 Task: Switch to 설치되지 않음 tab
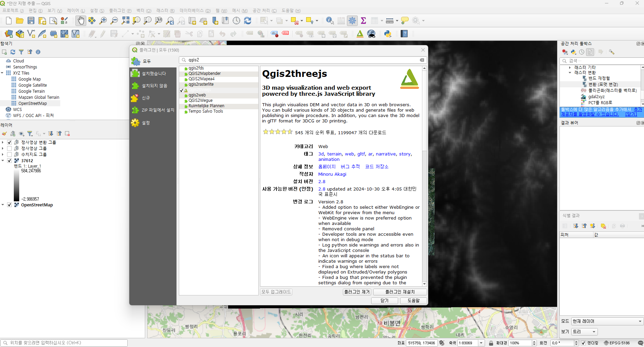(x=153, y=86)
